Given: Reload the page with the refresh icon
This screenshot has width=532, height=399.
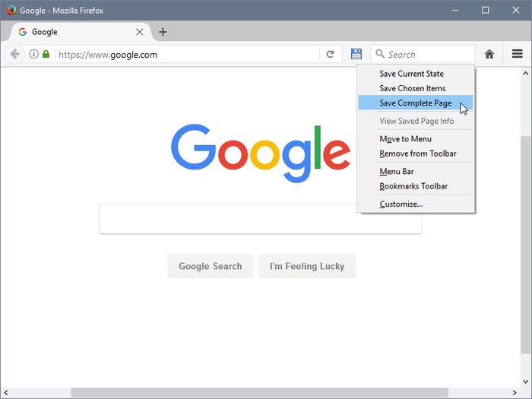Looking at the screenshot, I should pos(330,54).
